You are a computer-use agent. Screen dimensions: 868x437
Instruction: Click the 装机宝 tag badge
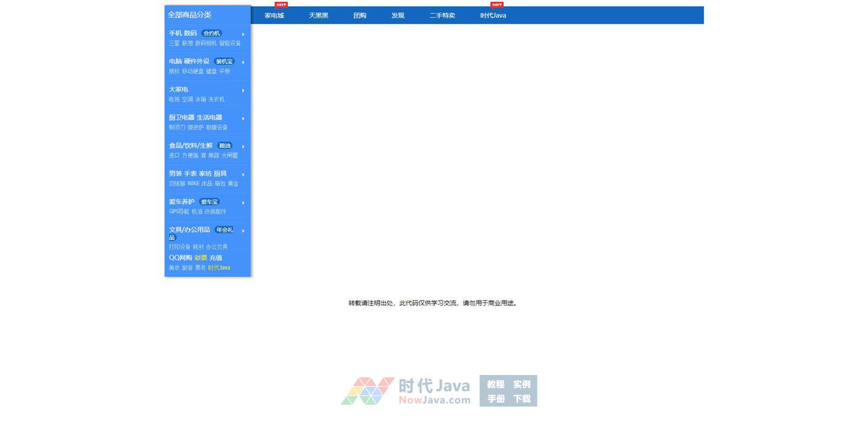coord(224,61)
